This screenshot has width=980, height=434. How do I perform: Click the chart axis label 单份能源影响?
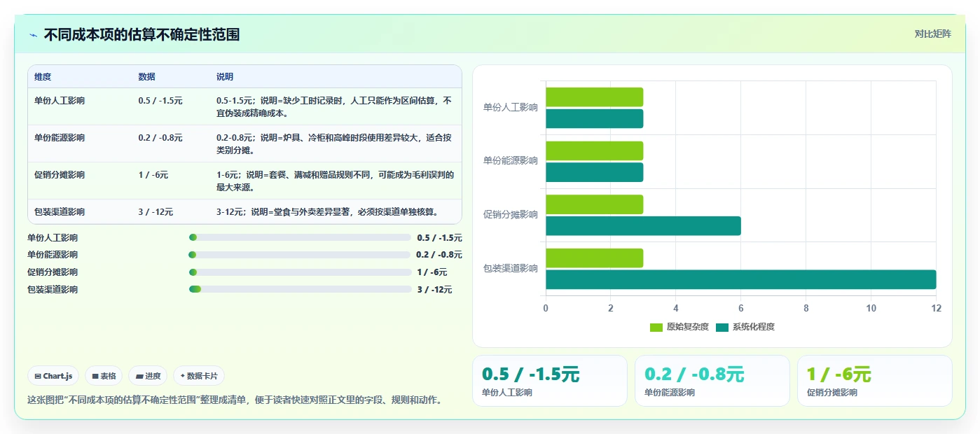coord(511,161)
